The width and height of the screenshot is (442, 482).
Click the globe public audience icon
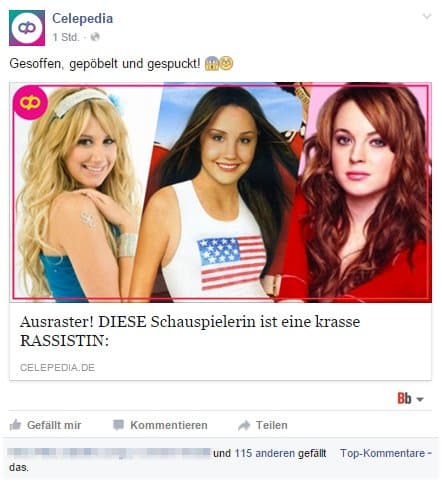tap(95, 37)
